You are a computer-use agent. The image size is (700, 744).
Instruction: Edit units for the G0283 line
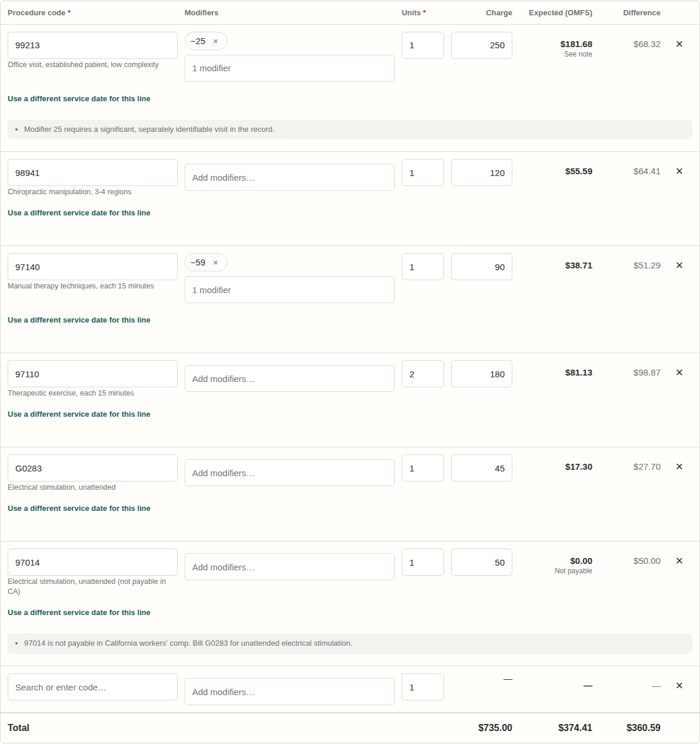[423, 468]
